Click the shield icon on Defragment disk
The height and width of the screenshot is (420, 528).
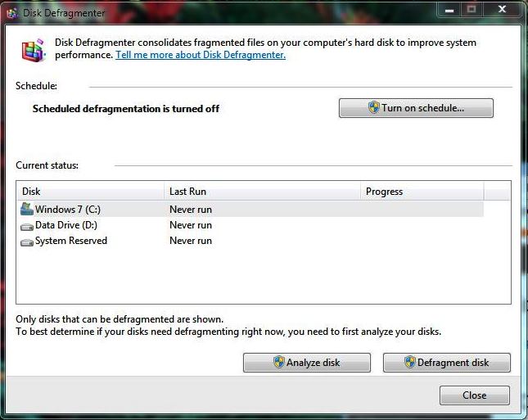pos(410,362)
